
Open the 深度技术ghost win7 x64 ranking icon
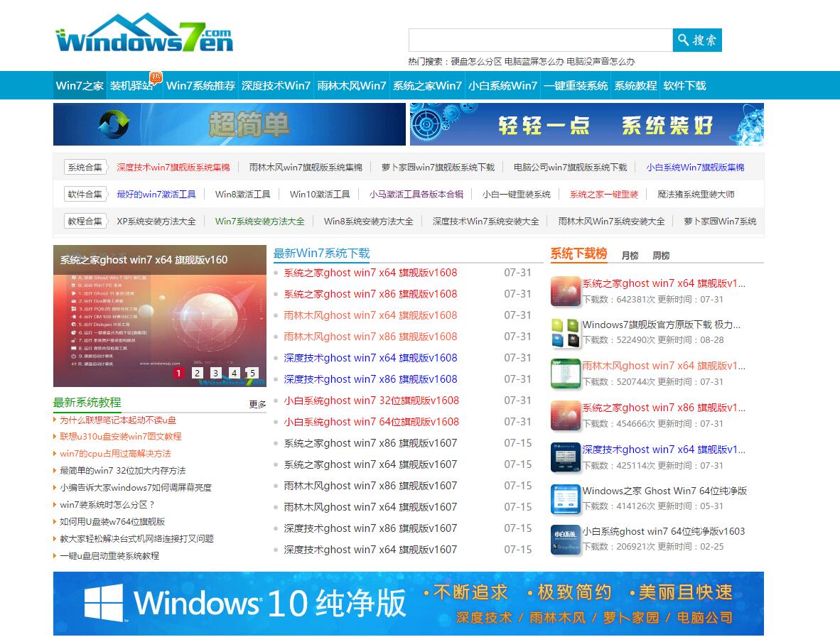(x=566, y=457)
